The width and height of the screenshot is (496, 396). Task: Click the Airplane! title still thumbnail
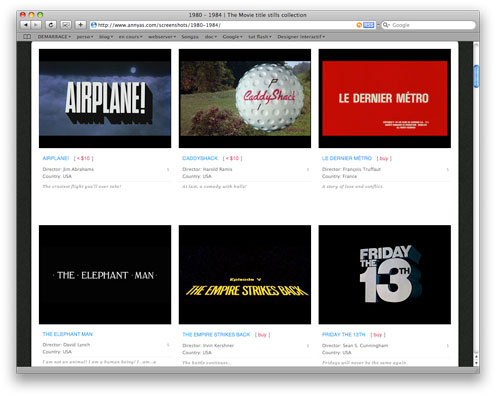point(105,98)
